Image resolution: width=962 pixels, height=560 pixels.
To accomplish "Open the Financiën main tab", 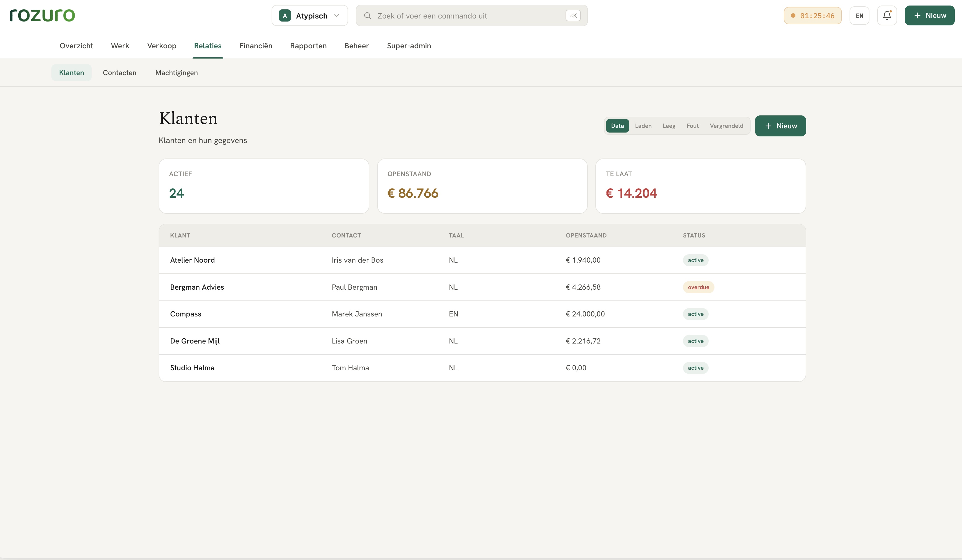I will (256, 46).
